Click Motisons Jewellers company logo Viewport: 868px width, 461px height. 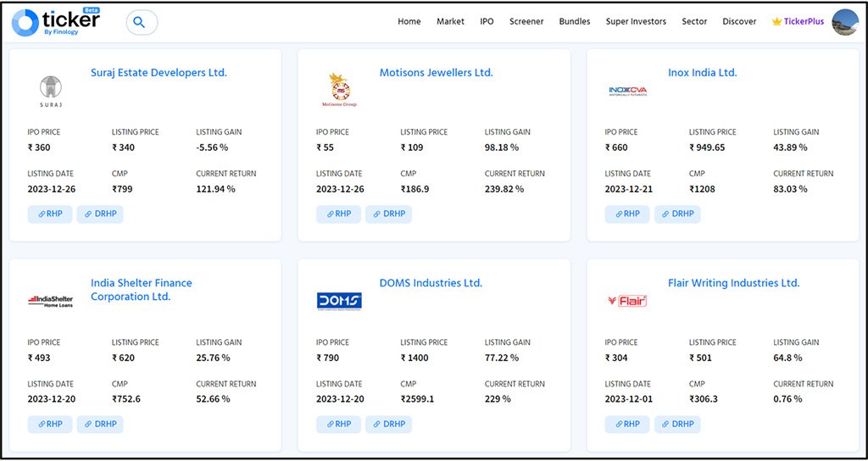pyautogui.click(x=339, y=90)
